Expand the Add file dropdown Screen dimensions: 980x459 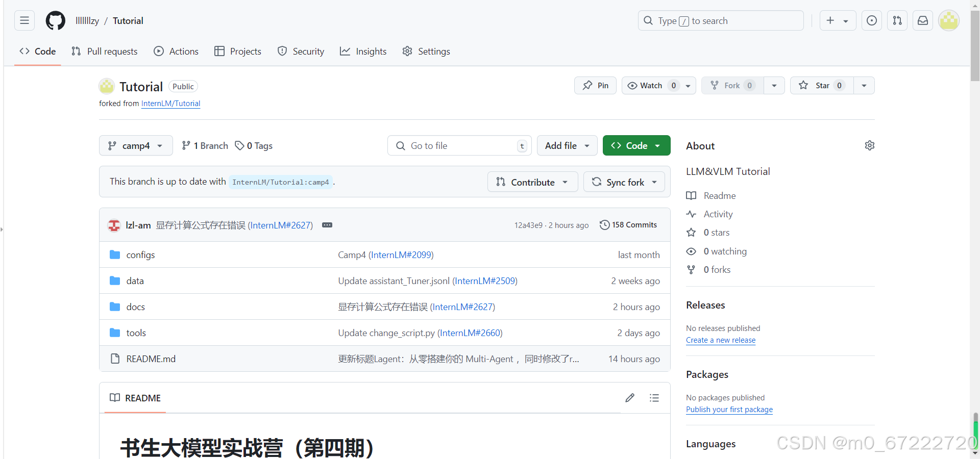click(567, 145)
